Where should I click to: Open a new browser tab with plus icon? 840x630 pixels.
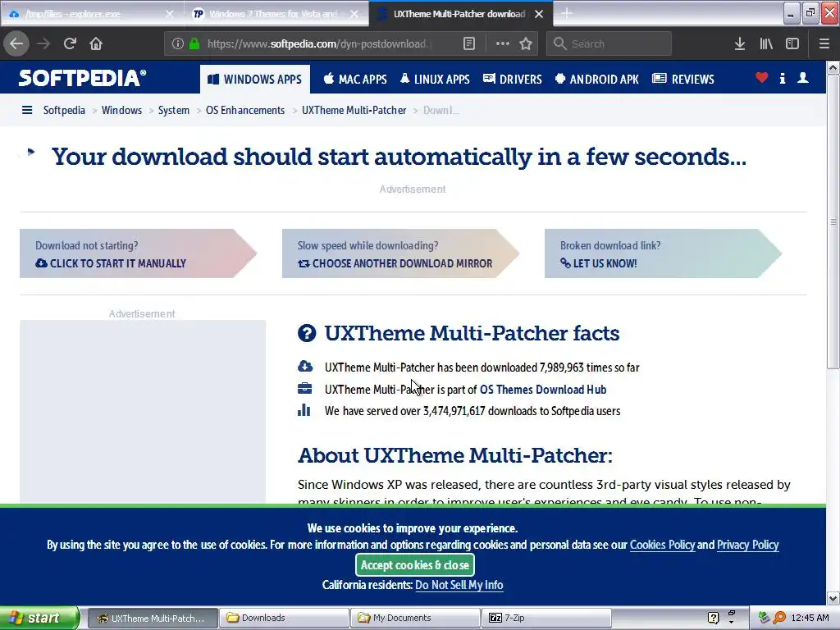pyautogui.click(x=567, y=13)
